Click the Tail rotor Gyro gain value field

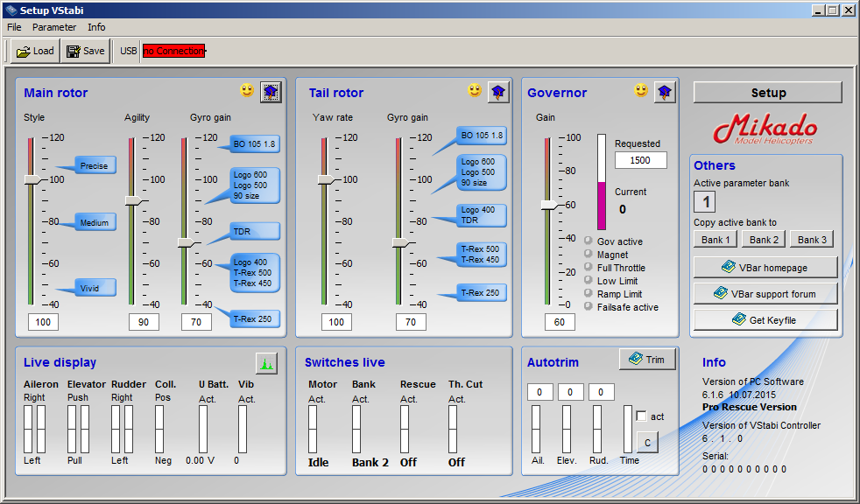click(411, 322)
